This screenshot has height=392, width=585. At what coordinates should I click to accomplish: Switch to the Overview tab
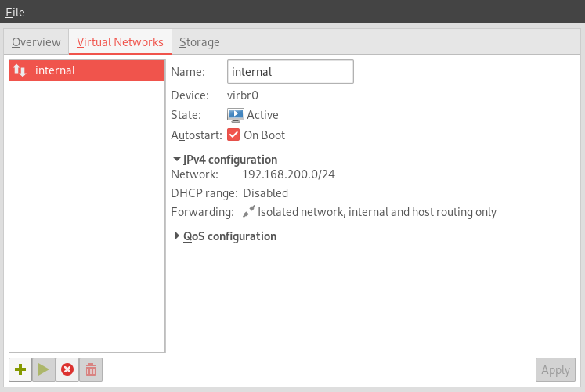[36, 42]
